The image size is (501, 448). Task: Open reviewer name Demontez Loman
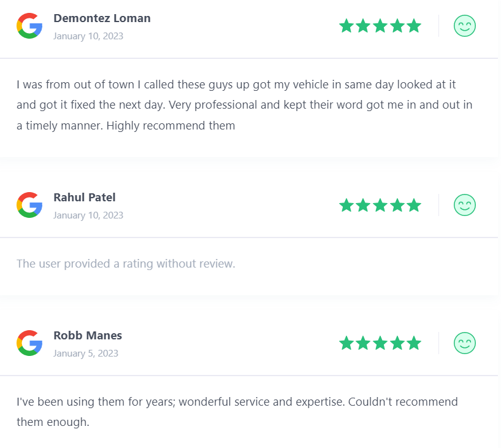click(x=102, y=18)
